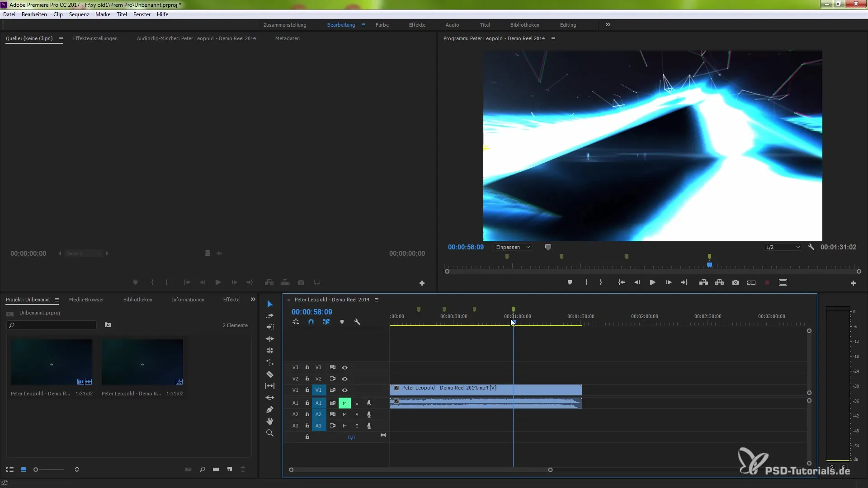Screen dimensions: 868x488
Task: Toggle V2 track output eye
Action: [x=344, y=379]
